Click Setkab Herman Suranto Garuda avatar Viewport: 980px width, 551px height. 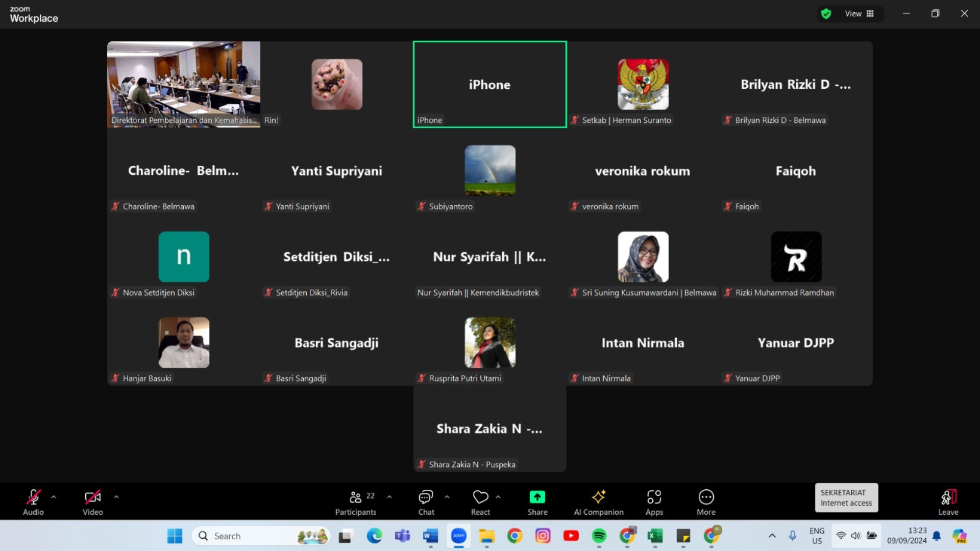coord(643,84)
